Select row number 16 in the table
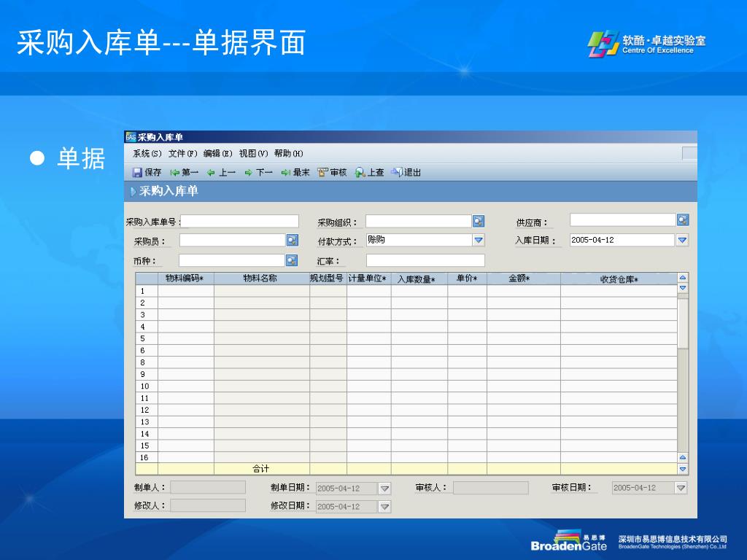The image size is (747, 560). click(146, 458)
